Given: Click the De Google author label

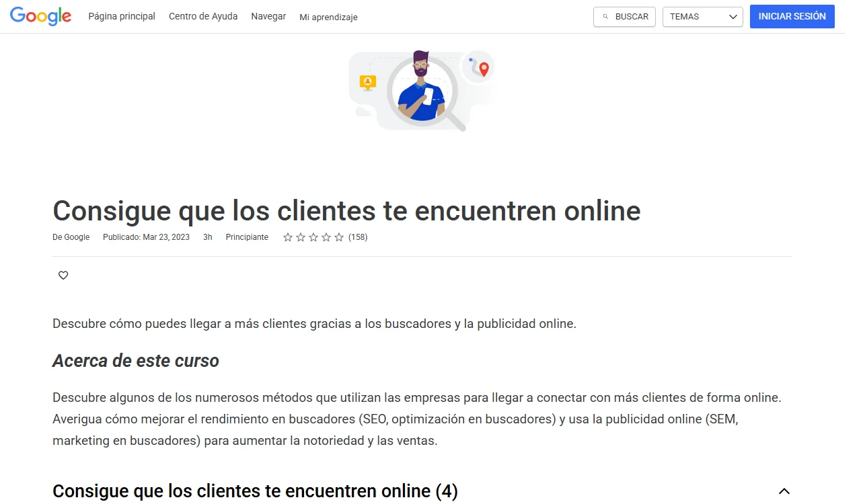Looking at the screenshot, I should 71,237.
